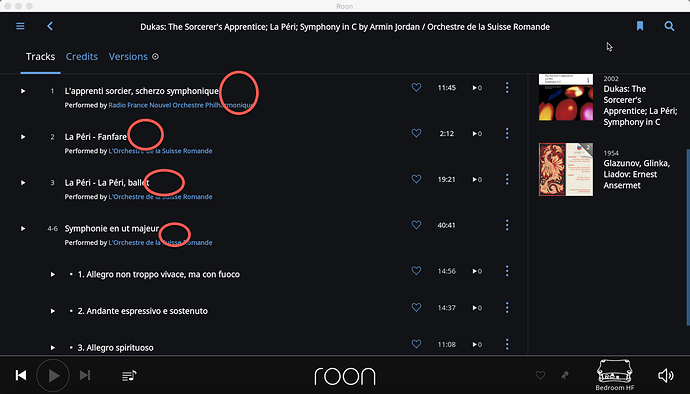690x394 pixels.
Task: Play track 1 L'apprenti sorcier
Action: 23,91
